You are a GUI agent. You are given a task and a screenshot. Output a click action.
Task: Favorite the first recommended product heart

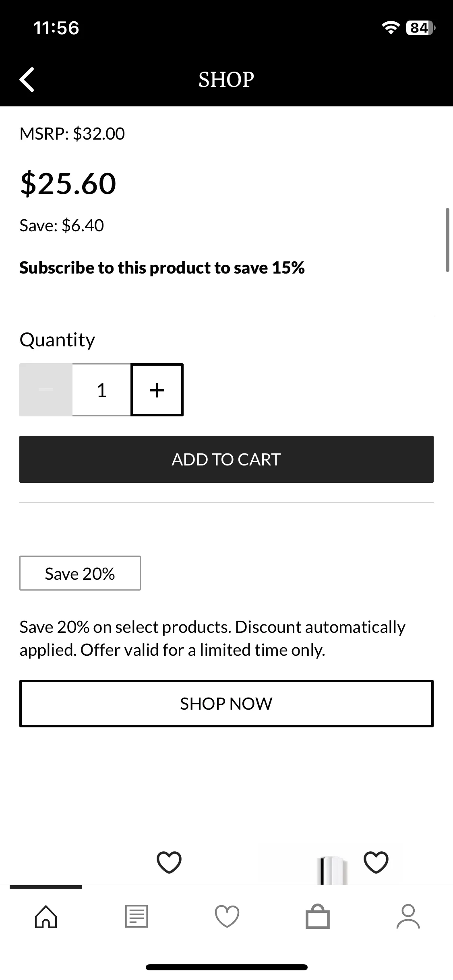[x=169, y=862]
